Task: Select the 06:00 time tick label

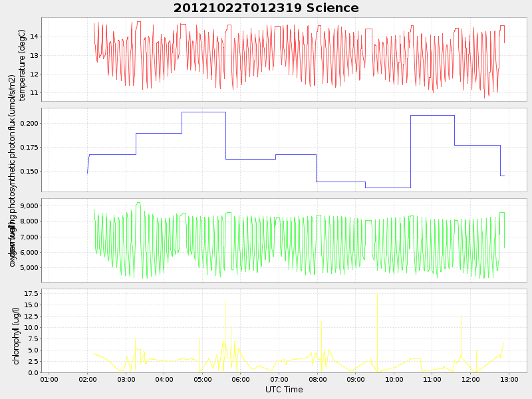Action: (241, 379)
